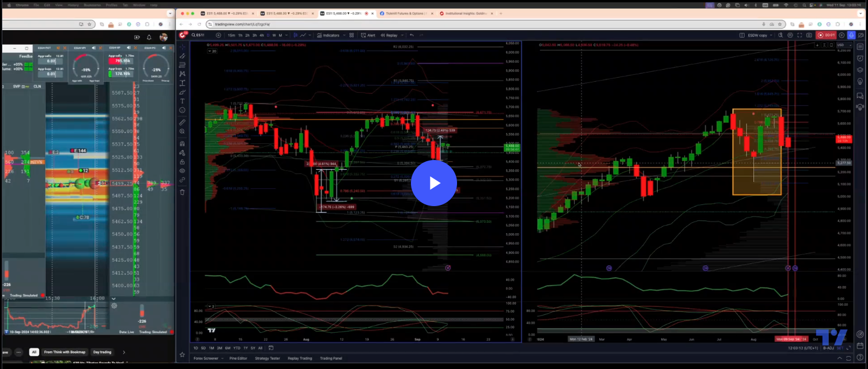The image size is (868, 369).
Task: Undo the last chart action
Action: [412, 35]
